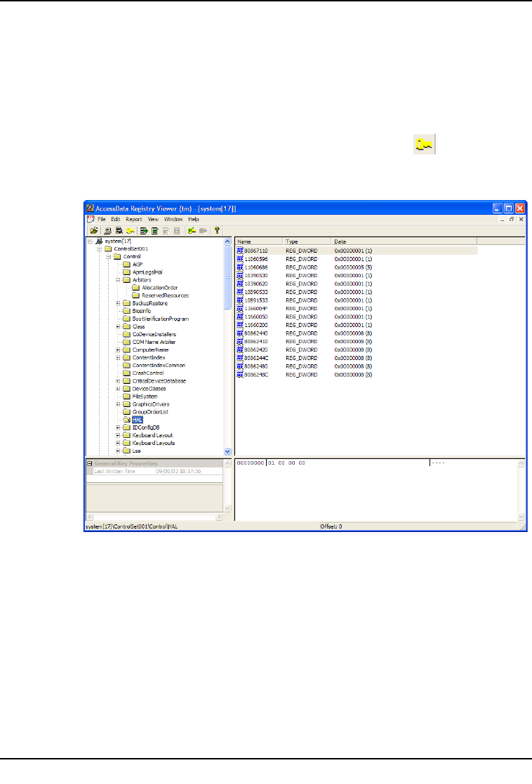This screenshot has width=532, height=784.
Task: Open the Window menu
Action: pos(173,219)
